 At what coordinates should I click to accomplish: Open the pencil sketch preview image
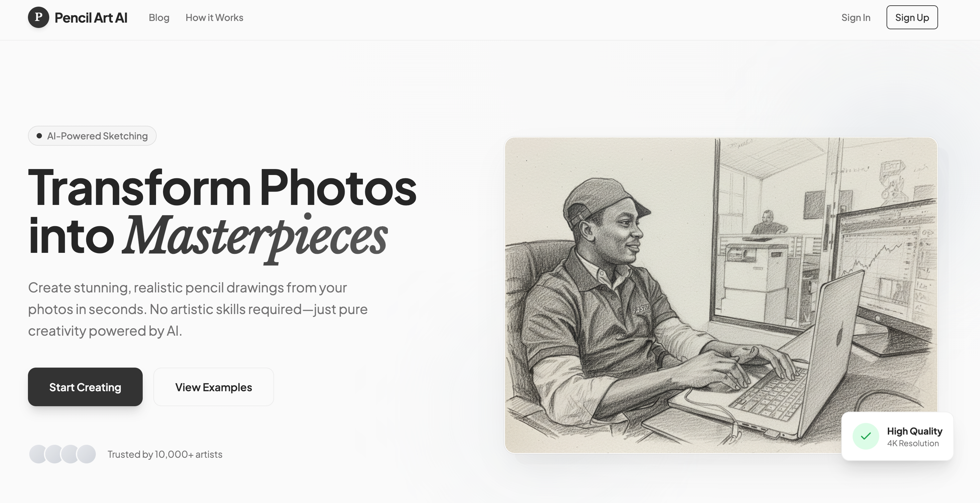coord(721,295)
